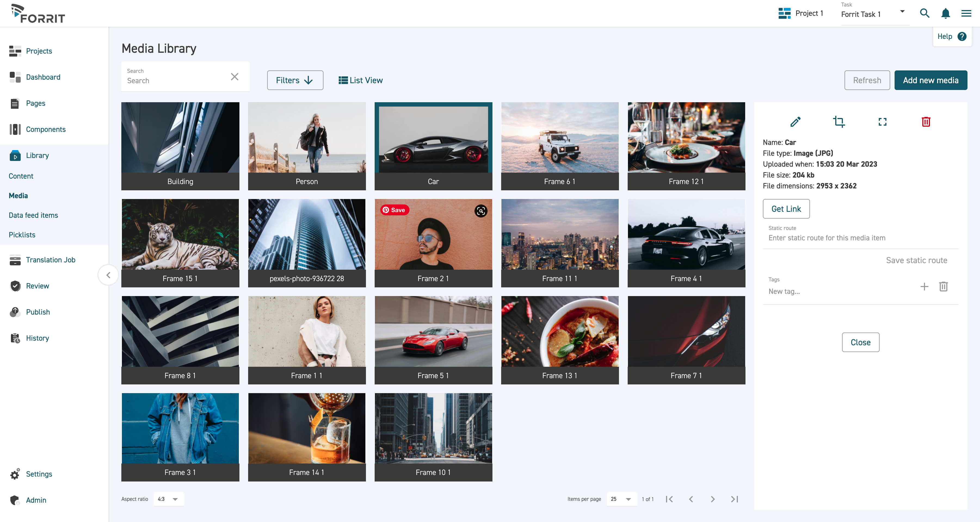
Task: Open the focal point icon for the image
Action: pyautogui.click(x=882, y=122)
